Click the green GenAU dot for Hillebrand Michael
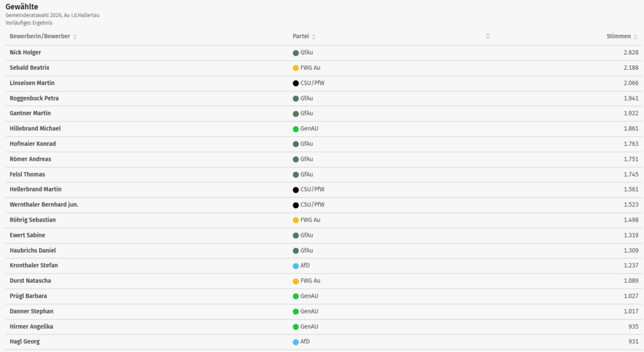 point(296,129)
